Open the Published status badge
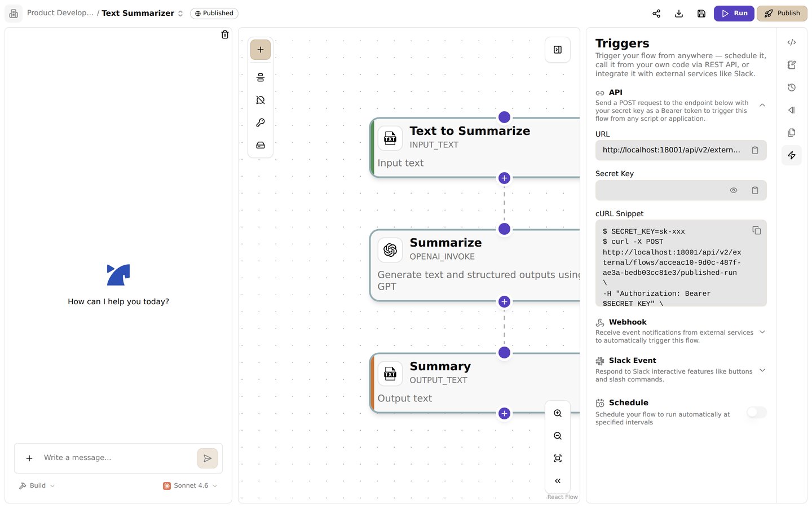The width and height of the screenshot is (812, 508). pyautogui.click(x=214, y=13)
